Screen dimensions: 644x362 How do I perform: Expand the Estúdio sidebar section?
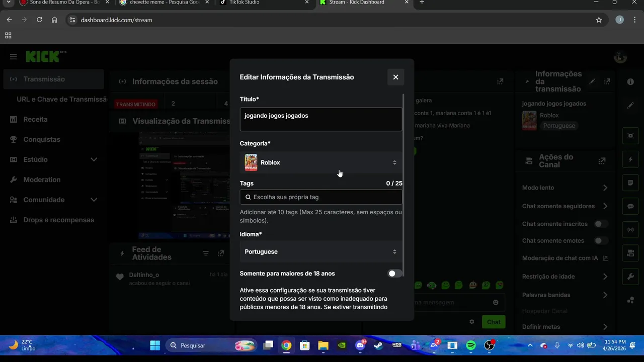53,159
